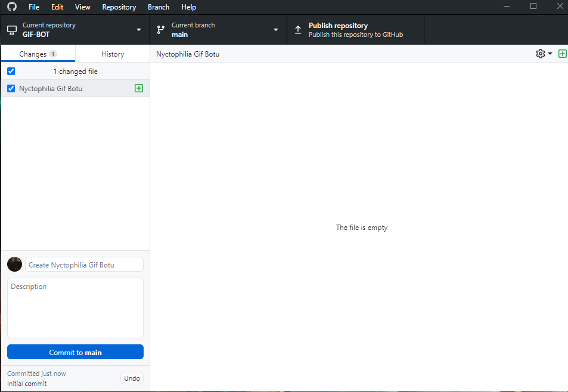
Task: Click the GitHub Octocat logo icon
Action: tap(12, 7)
